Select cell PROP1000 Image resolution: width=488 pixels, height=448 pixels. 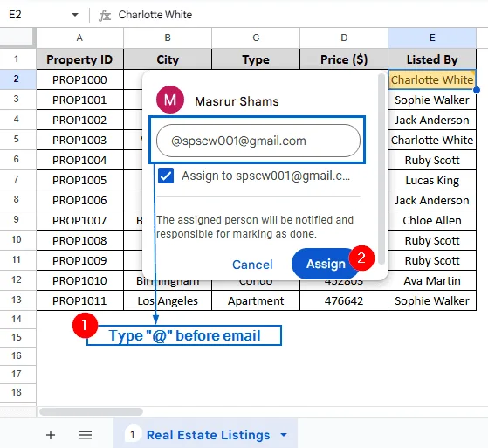(x=79, y=79)
